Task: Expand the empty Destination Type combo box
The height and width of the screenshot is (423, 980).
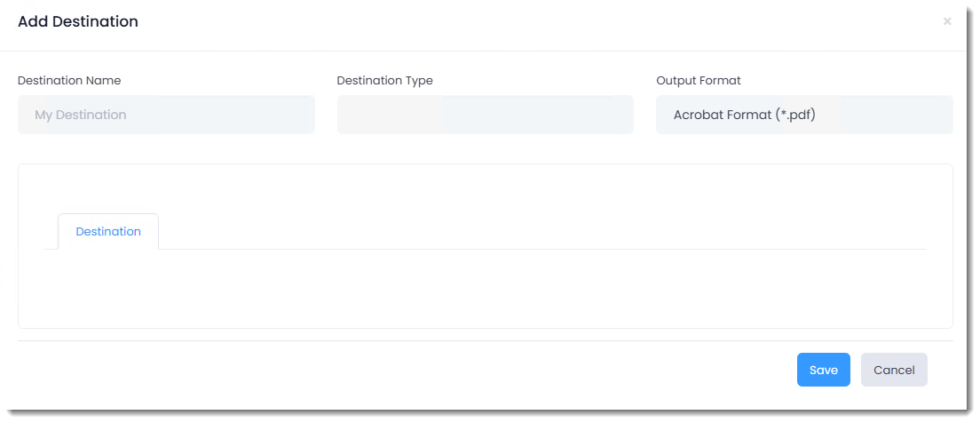Action: [x=486, y=115]
